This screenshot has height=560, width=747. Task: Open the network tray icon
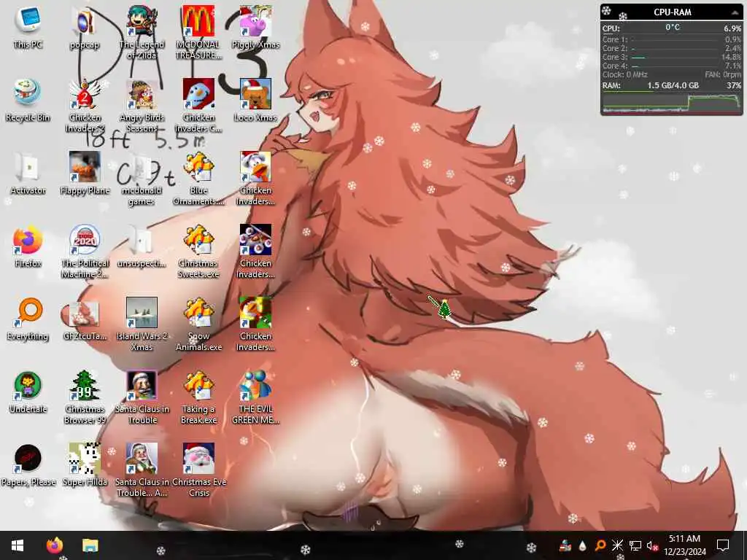[x=635, y=545]
